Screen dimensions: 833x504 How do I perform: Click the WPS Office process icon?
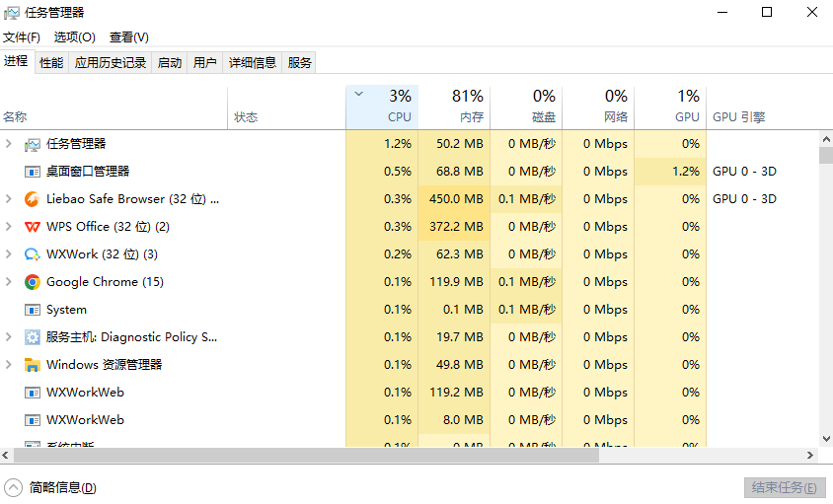[x=33, y=227]
